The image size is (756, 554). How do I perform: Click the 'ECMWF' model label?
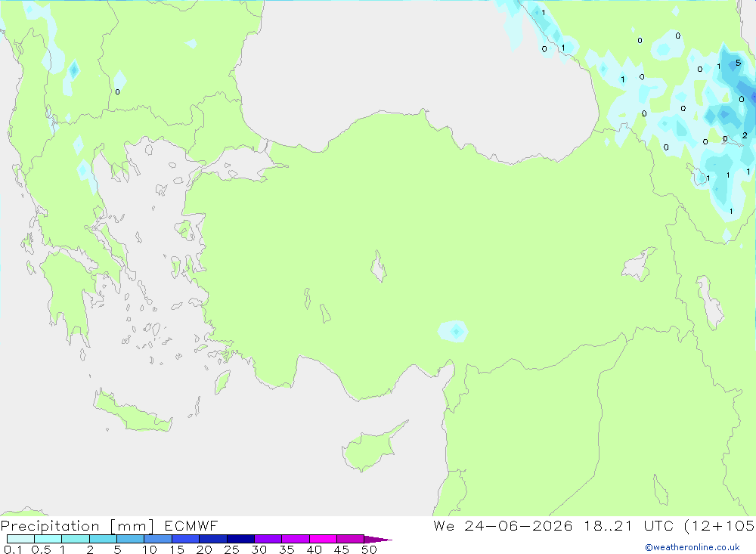tap(191, 525)
